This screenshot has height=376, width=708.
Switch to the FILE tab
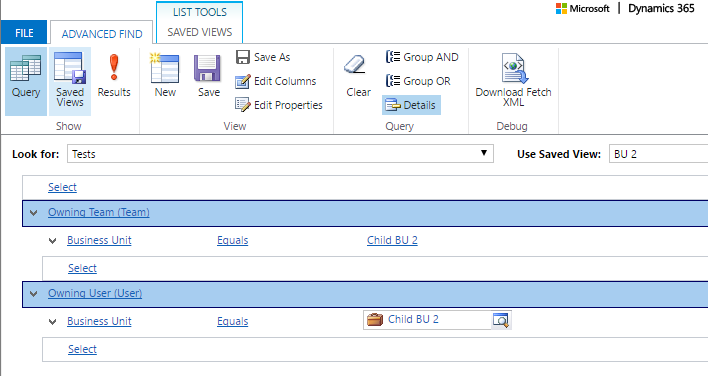coord(24,33)
